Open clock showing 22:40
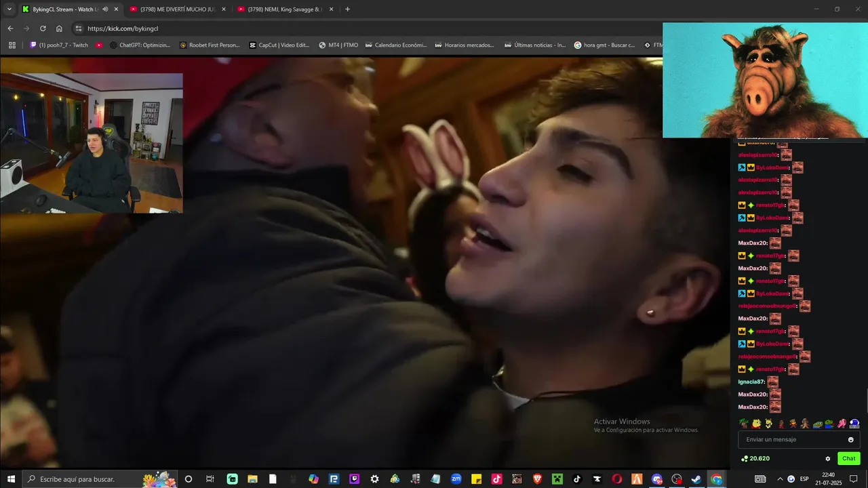The width and height of the screenshot is (868, 488). (828, 479)
